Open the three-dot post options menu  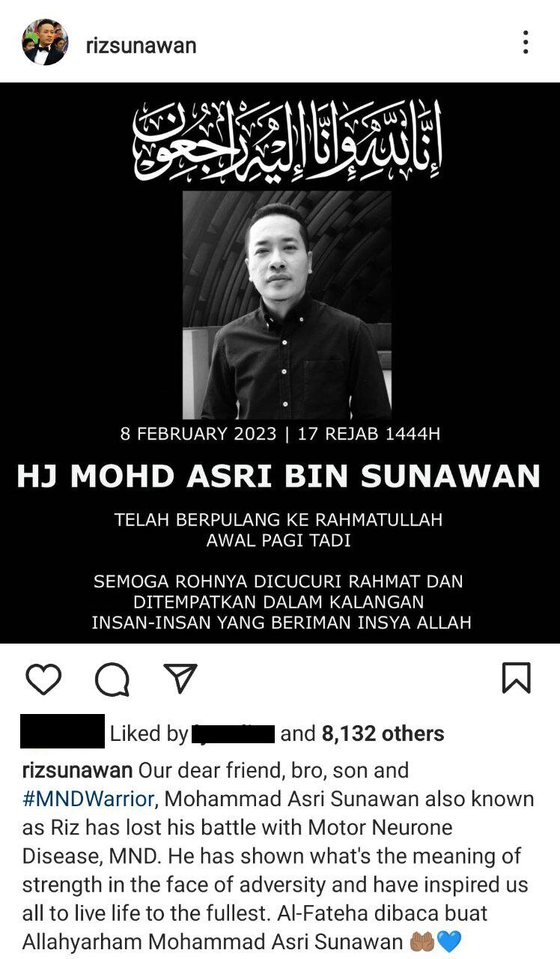(526, 43)
